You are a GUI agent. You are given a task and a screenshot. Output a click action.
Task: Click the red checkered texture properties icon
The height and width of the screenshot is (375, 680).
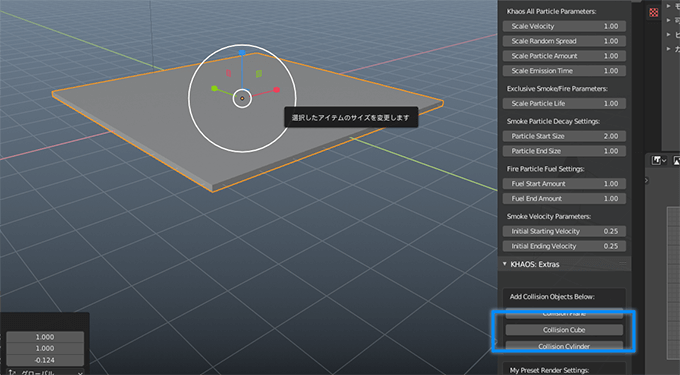click(654, 13)
